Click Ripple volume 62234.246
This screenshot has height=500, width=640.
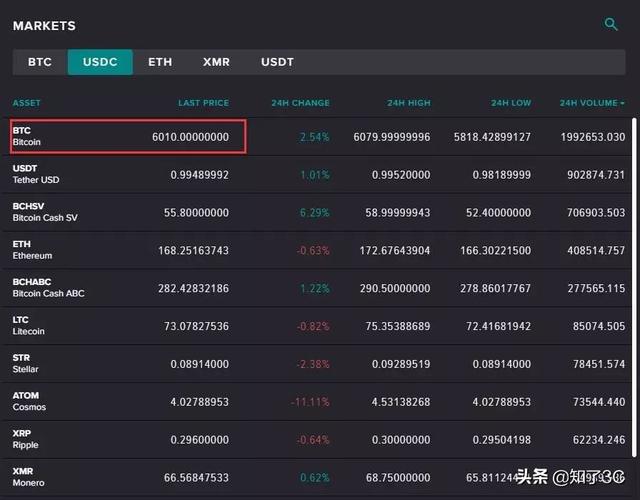599,440
